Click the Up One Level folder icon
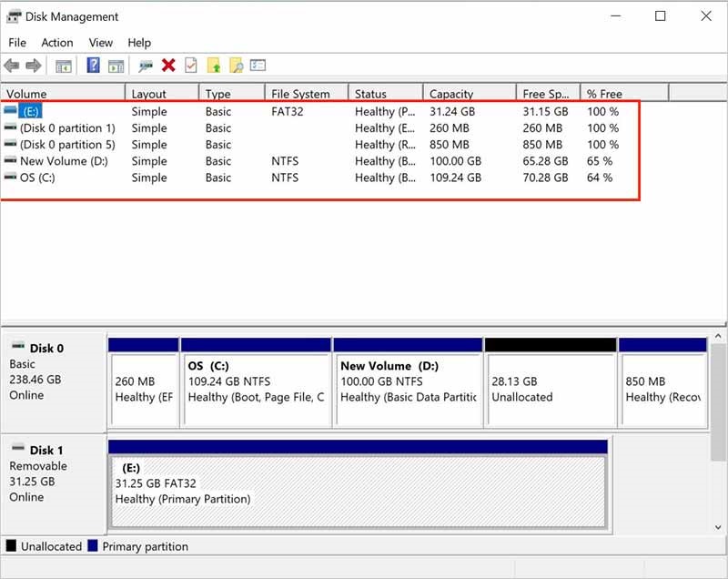Screen dimensions: 728x579 tap(214, 65)
